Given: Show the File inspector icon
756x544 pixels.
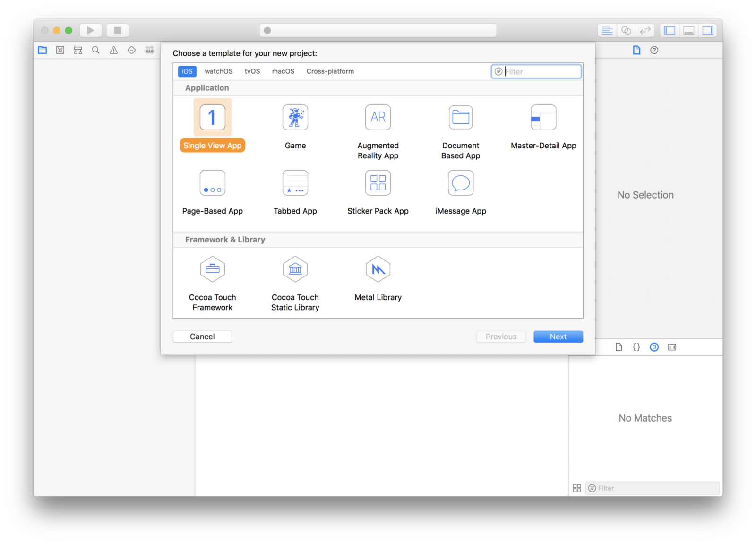Looking at the screenshot, I should point(636,50).
